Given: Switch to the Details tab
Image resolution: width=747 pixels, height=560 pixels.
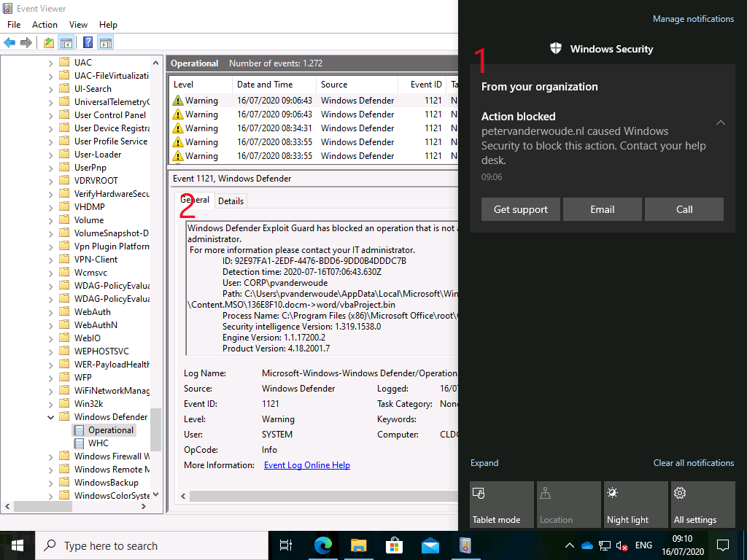Looking at the screenshot, I should 231,201.
